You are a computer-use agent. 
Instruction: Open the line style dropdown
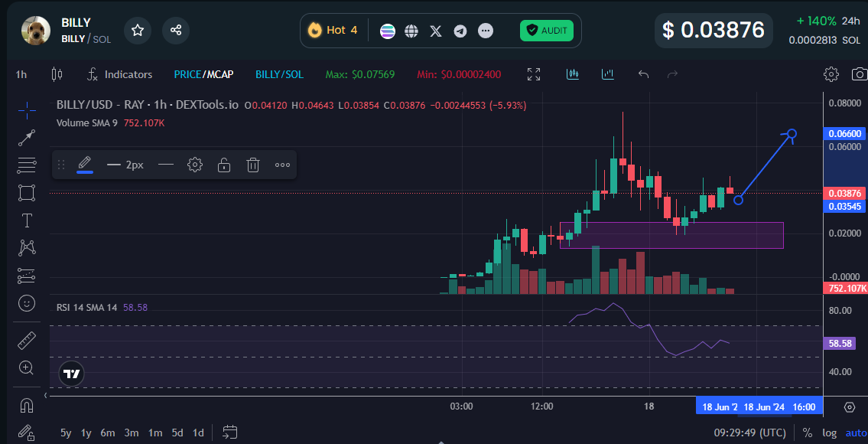pos(166,165)
